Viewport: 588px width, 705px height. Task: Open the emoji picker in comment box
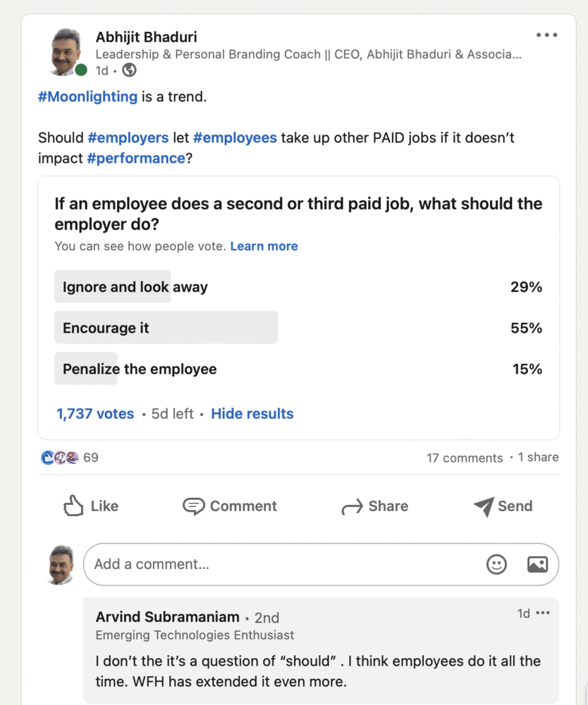click(x=496, y=564)
